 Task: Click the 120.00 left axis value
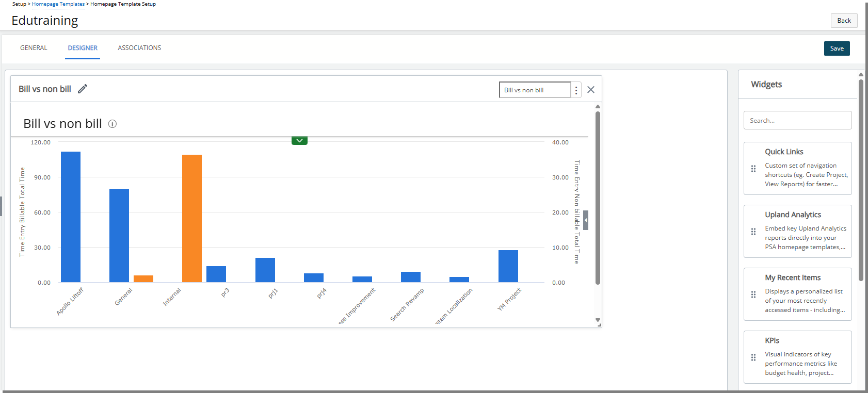pos(41,142)
